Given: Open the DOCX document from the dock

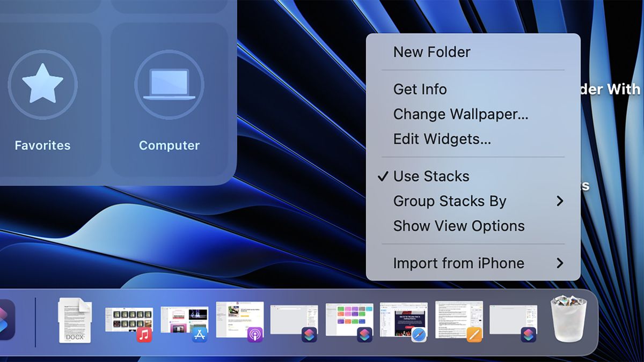Looking at the screenshot, I should point(75,319).
